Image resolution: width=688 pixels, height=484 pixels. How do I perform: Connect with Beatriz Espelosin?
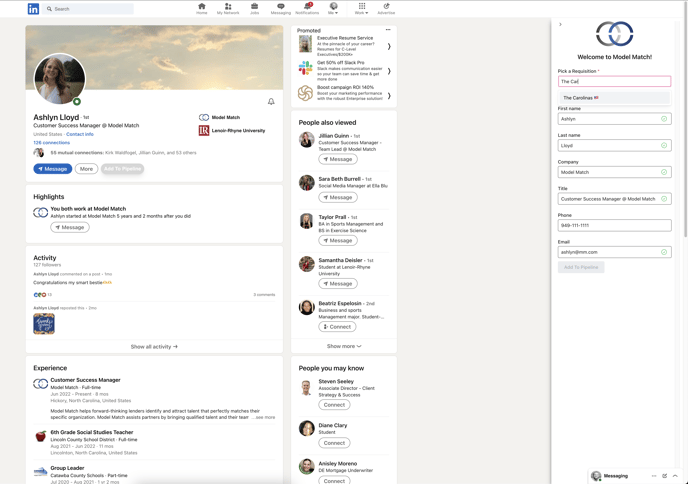click(337, 327)
